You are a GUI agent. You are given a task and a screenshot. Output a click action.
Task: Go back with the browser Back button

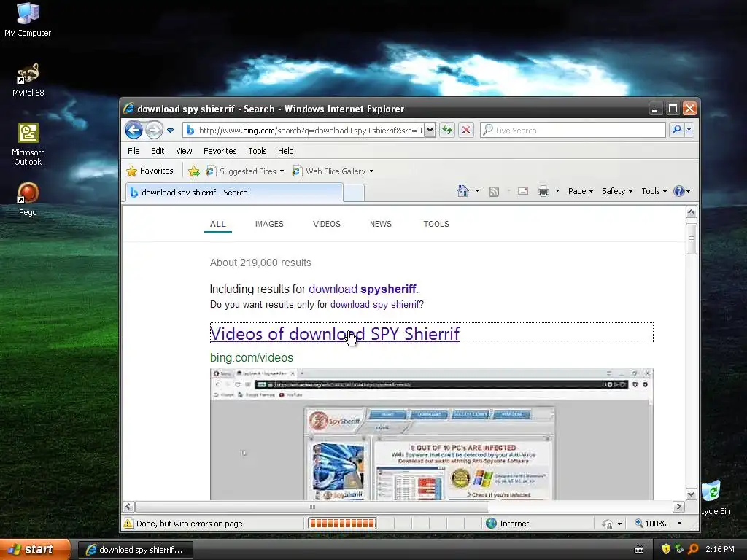pos(134,130)
